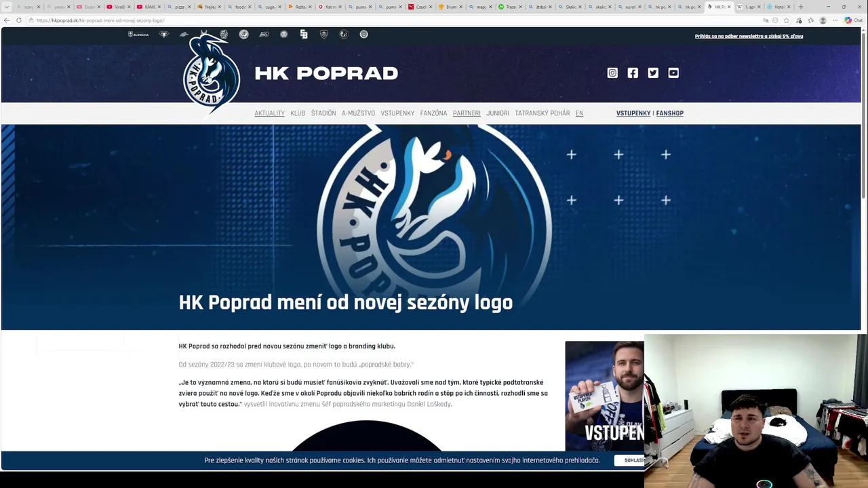Open the HK Poprad Twitter profile
This screenshot has height=488, width=868.
(653, 73)
